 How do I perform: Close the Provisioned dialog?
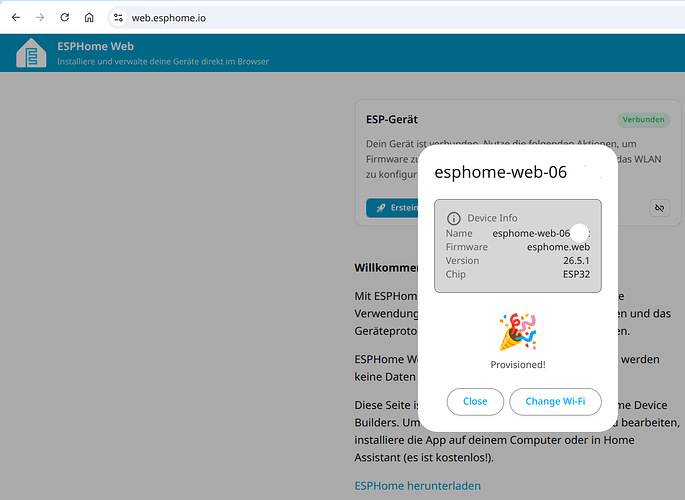[x=475, y=401]
